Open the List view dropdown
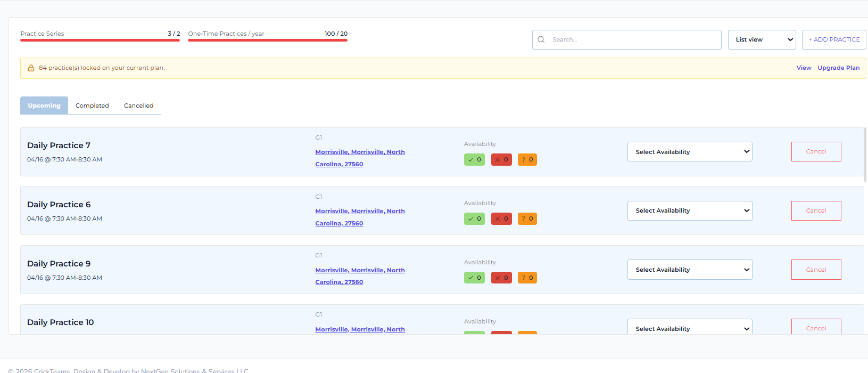Image resolution: width=868 pixels, height=373 pixels. 762,39
